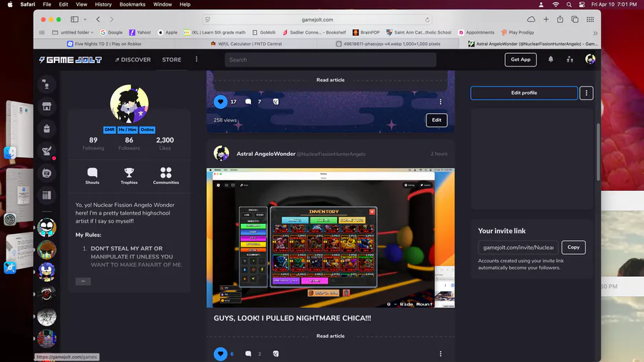The image size is (644, 362).
Task: Click the Get App button
Action: click(520, 59)
